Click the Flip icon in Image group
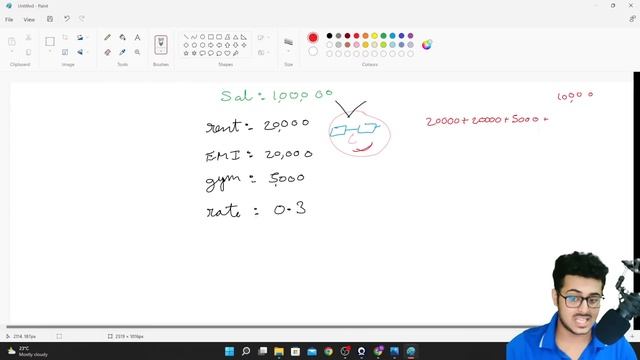Viewport: 640px width, 360px height. (80, 52)
